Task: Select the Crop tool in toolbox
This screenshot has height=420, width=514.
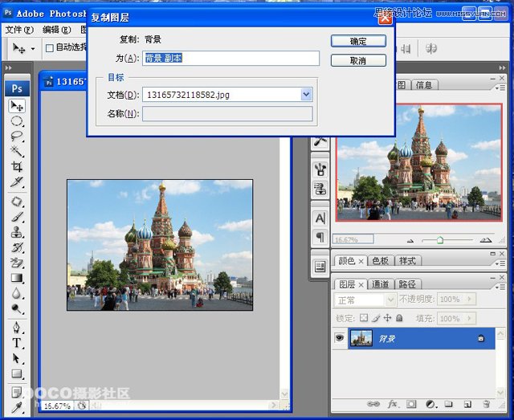Action: 16,167
